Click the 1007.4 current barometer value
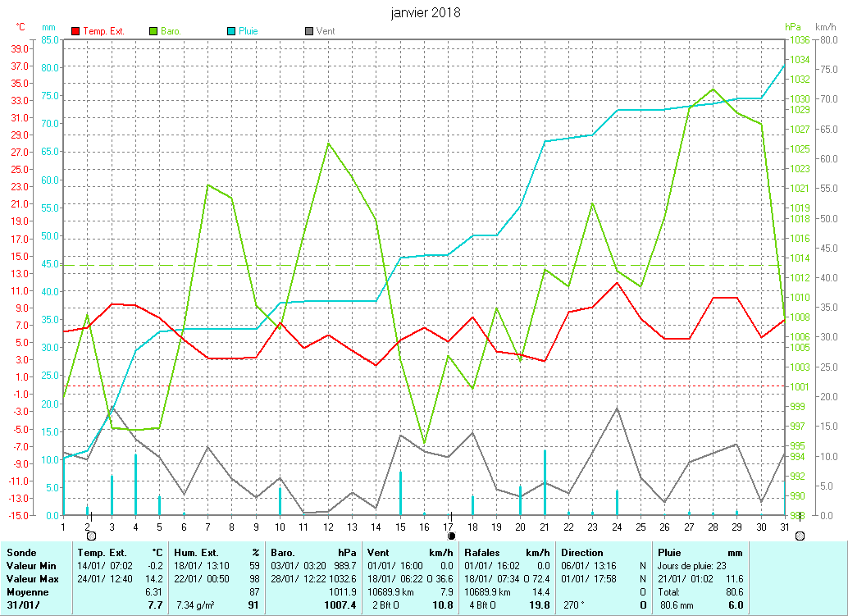Screen dimensions: 848x616 pos(340,605)
